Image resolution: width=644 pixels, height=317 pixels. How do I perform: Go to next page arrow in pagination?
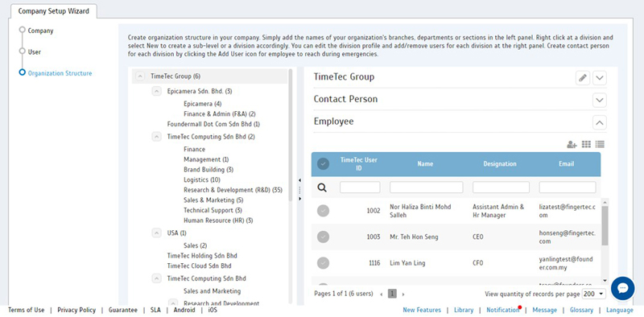(403, 294)
